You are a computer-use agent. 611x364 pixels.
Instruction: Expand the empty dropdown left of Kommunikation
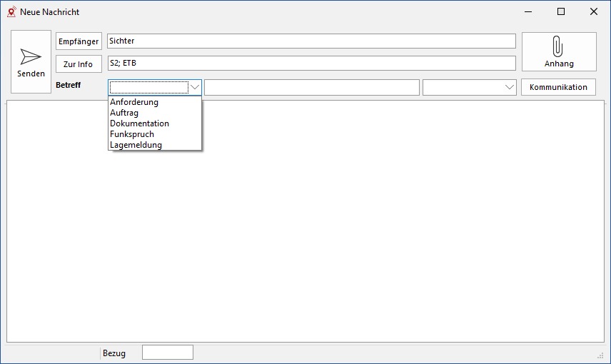point(509,87)
